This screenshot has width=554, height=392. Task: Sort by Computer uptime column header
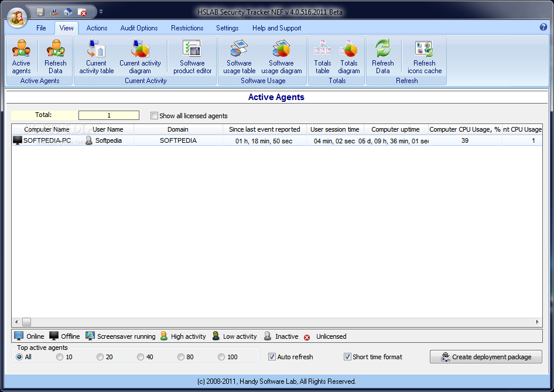[x=396, y=129]
